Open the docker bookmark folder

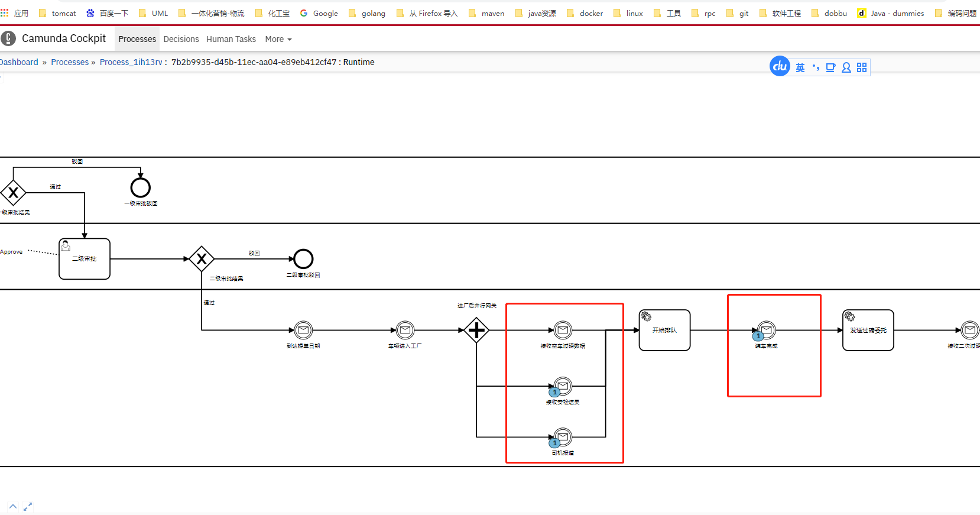[x=585, y=13]
